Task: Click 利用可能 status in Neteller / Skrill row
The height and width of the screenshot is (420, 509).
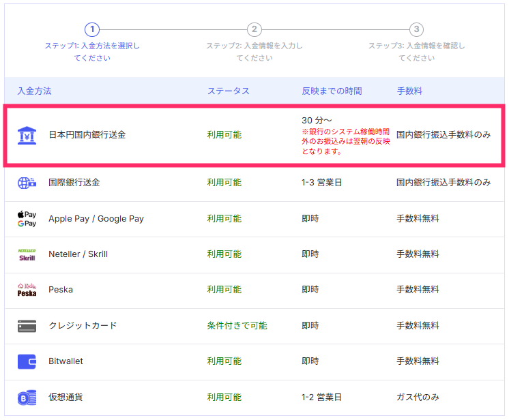Action: pyautogui.click(x=224, y=254)
